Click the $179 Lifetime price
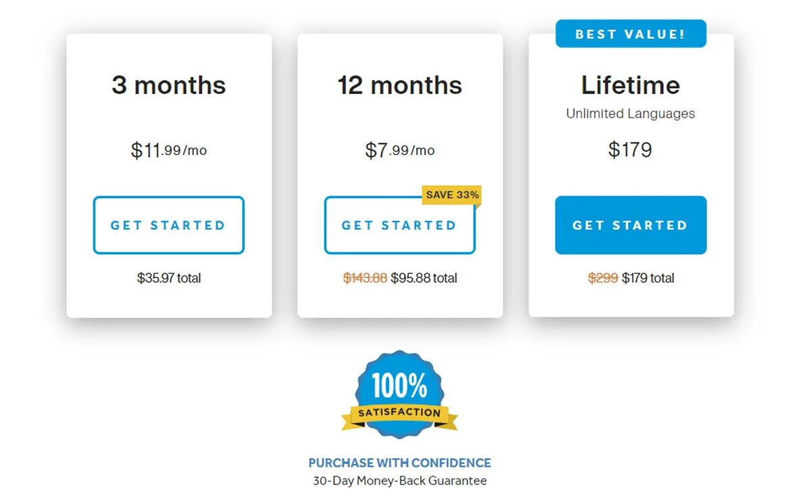Viewport: 812px width, 504px height. point(630,149)
